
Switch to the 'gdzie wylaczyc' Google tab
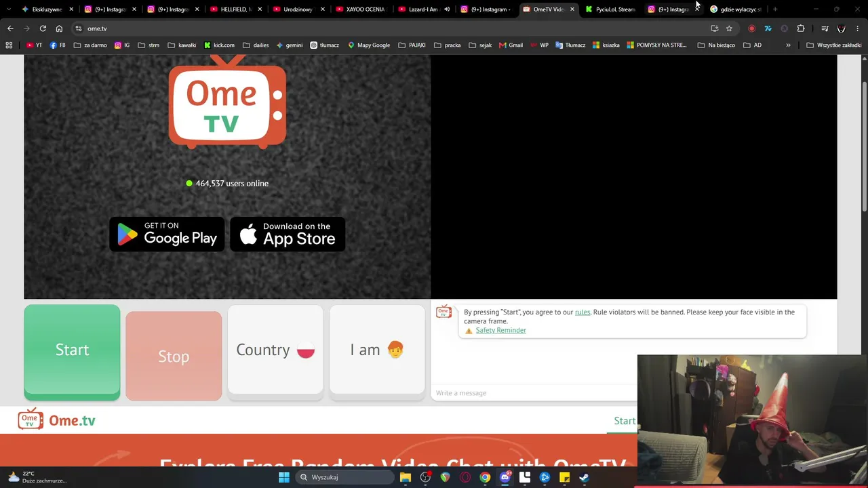(735, 9)
